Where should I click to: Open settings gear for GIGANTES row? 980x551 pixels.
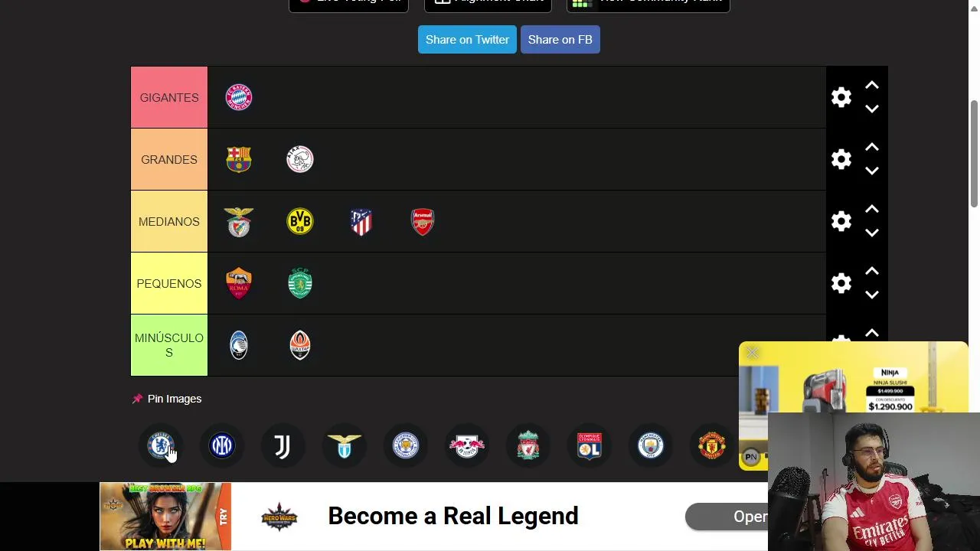pyautogui.click(x=841, y=97)
